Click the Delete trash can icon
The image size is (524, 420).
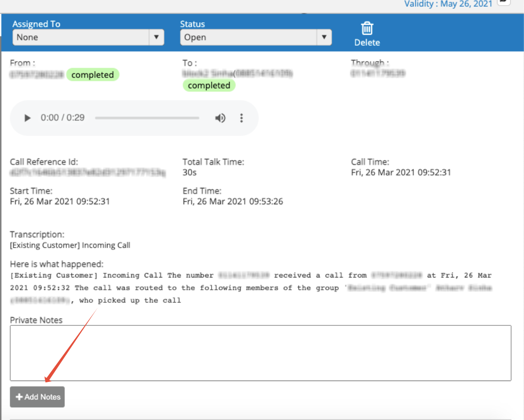coord(367,28)
